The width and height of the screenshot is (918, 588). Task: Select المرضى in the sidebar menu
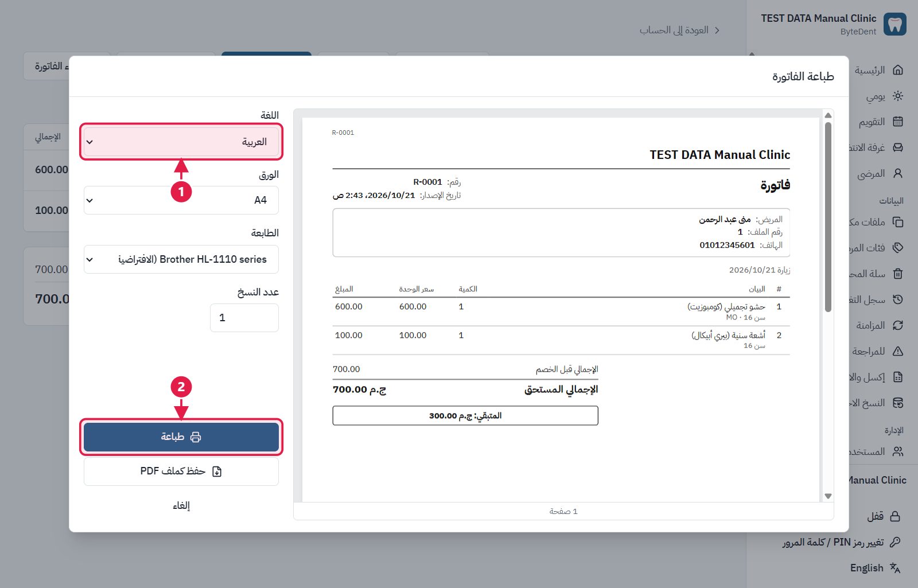pyautogui.click(x=871, y=173)
